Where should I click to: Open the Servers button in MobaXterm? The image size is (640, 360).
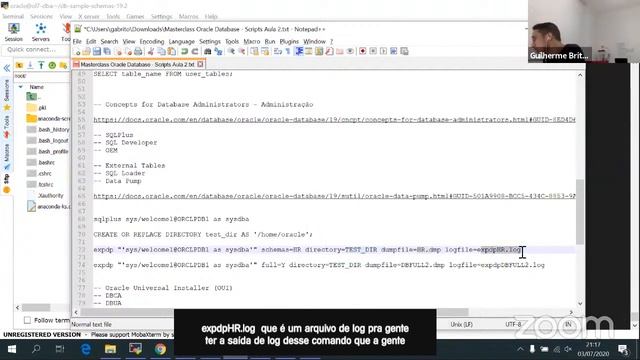point(40,32)
